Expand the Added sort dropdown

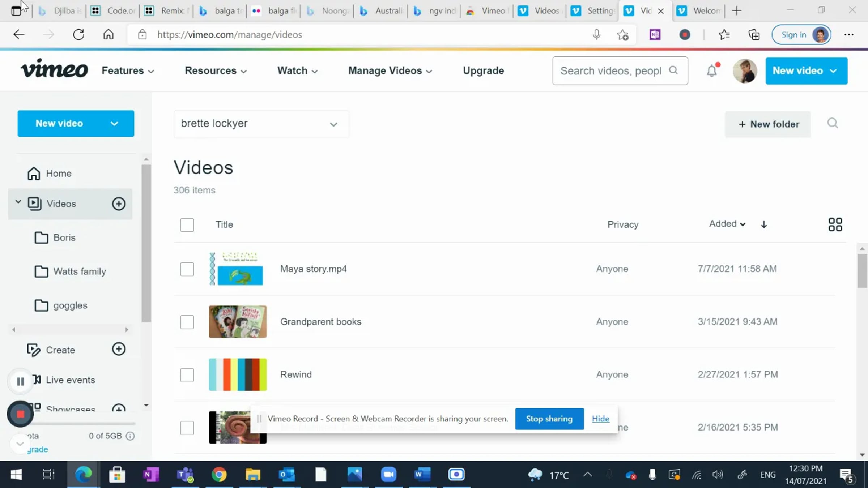[727, 224]
